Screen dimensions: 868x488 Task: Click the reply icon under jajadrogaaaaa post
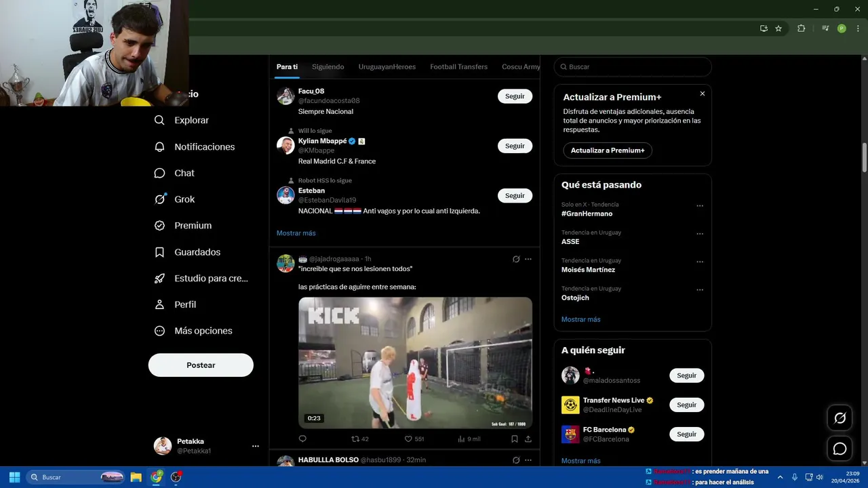[x=302, y=439]
